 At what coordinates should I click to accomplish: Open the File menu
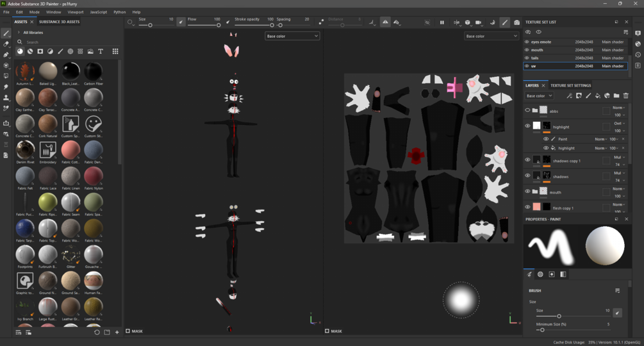click(x=6, y=12)
